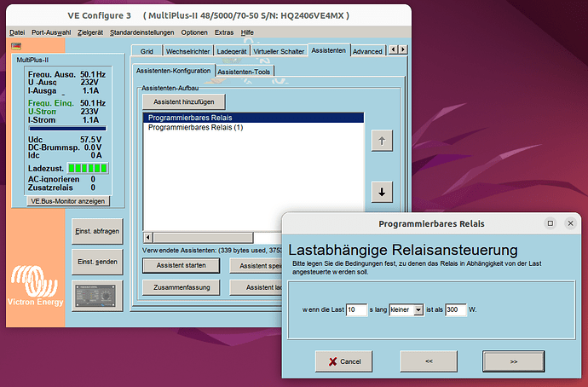The width and height of the screenshot is (588, 387).
Task: Select the Assistenten-Konfiguration subtab
Action: coord(173,71)
